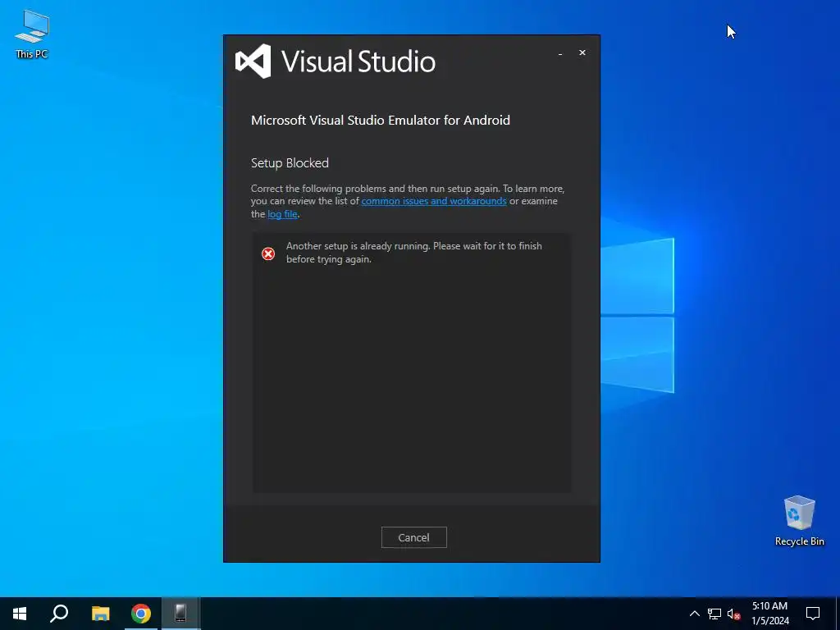Click the Visual Studio logo icon
Viewport: 840px width, 630px height.
point(253,61)
